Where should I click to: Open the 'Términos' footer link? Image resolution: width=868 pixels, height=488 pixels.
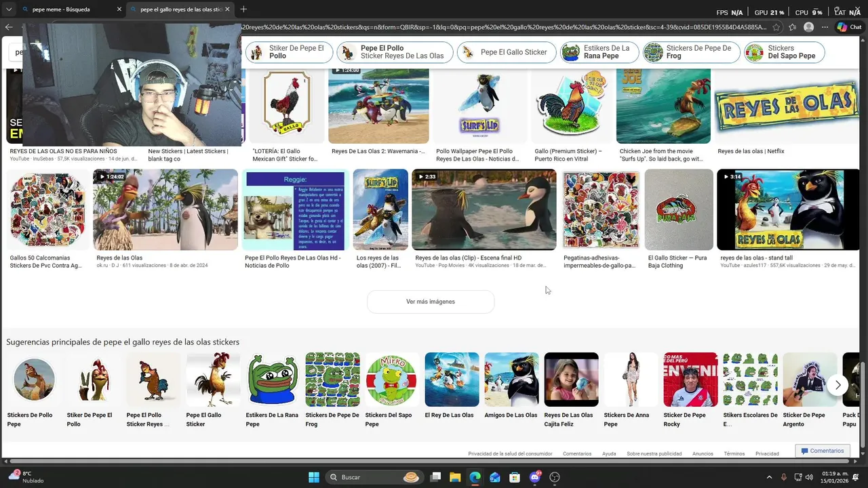[734, 453]
